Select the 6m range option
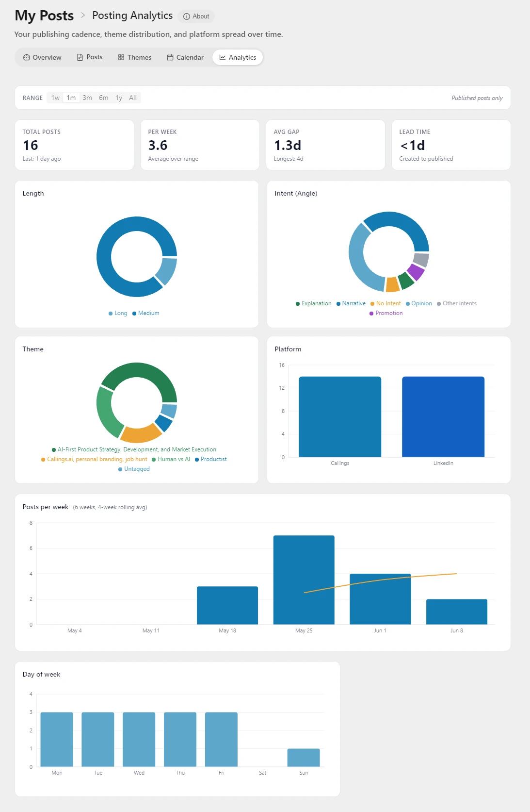 [x=104, y=98]
